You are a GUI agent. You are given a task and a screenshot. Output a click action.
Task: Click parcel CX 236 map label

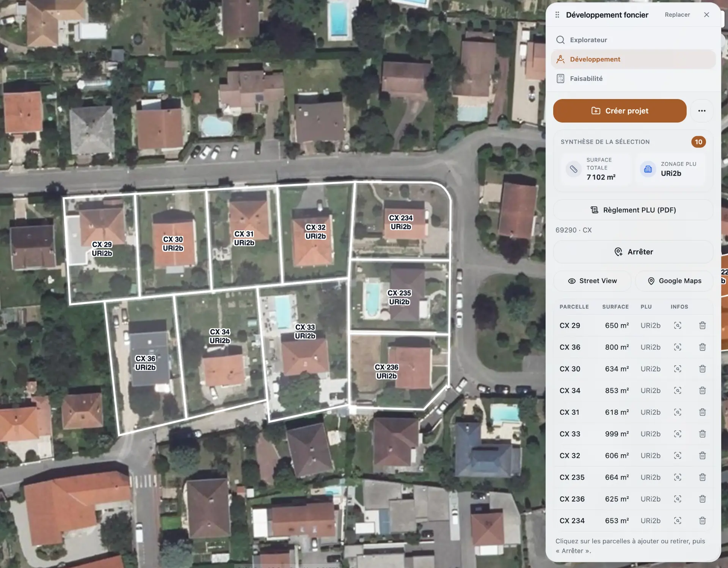[386, 371]
